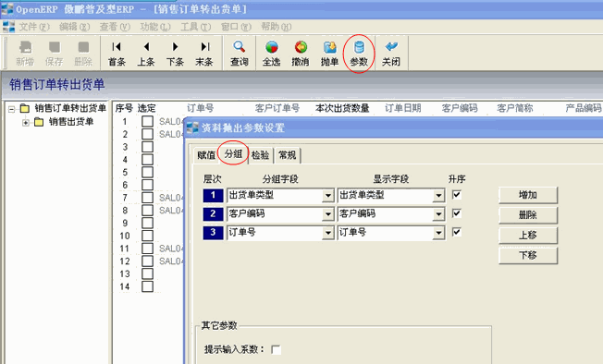The width and height of the screenshot is (603, 364).
Task: Open 分组字段 dropdown for level 3
Action: [327, 233]
